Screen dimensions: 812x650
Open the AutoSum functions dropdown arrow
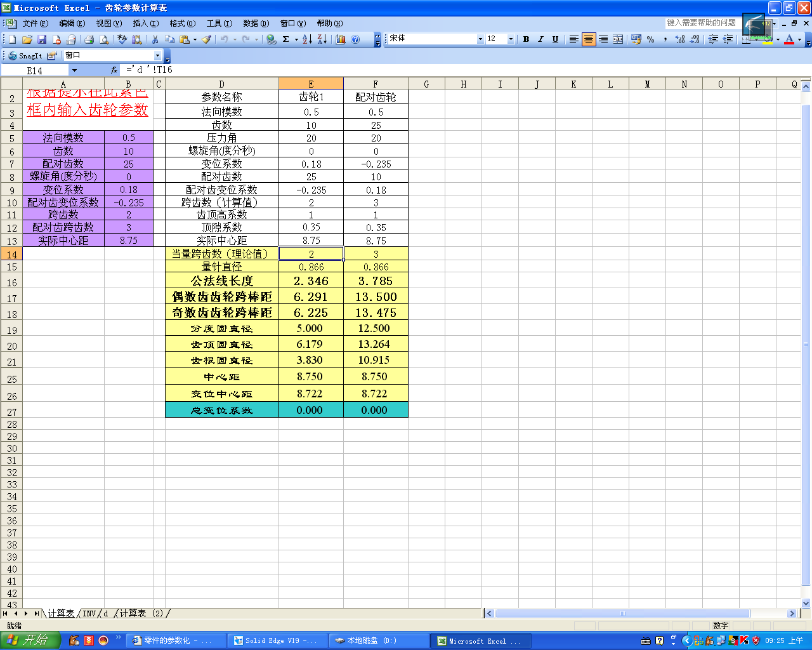[296, 39]
